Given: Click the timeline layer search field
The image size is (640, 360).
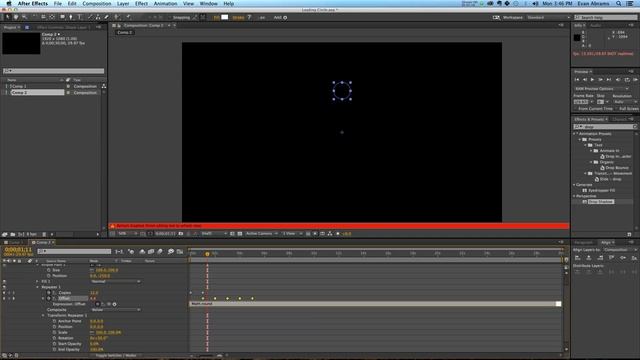Looking at the screenshot, I should point(74,251).
